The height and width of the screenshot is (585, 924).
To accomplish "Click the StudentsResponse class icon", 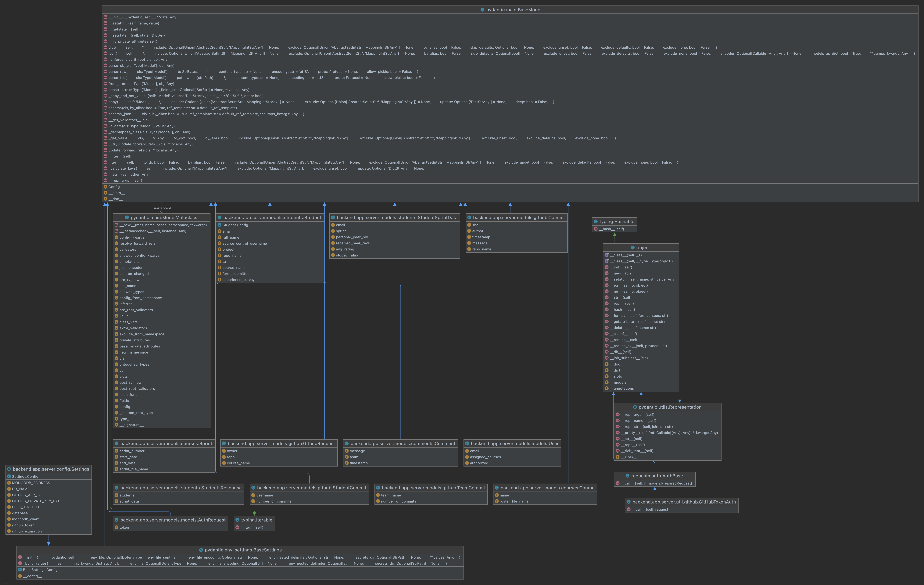I will (x=116, y=488).
